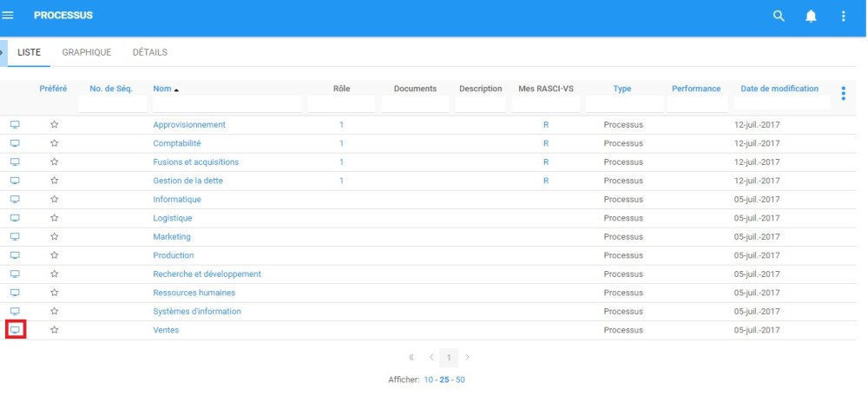Toggle favorite star for Logistique

(54, 218)
